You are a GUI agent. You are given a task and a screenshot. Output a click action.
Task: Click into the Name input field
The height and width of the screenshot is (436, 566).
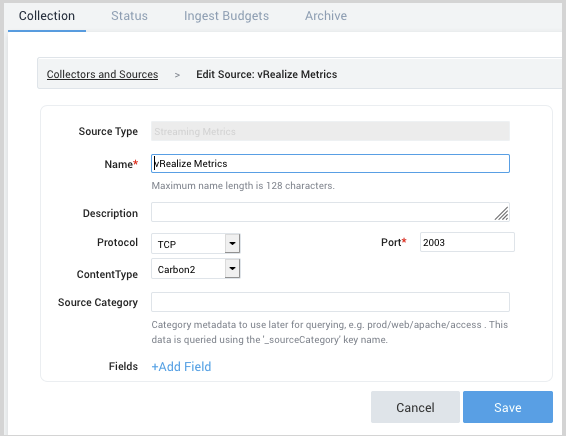330,164
